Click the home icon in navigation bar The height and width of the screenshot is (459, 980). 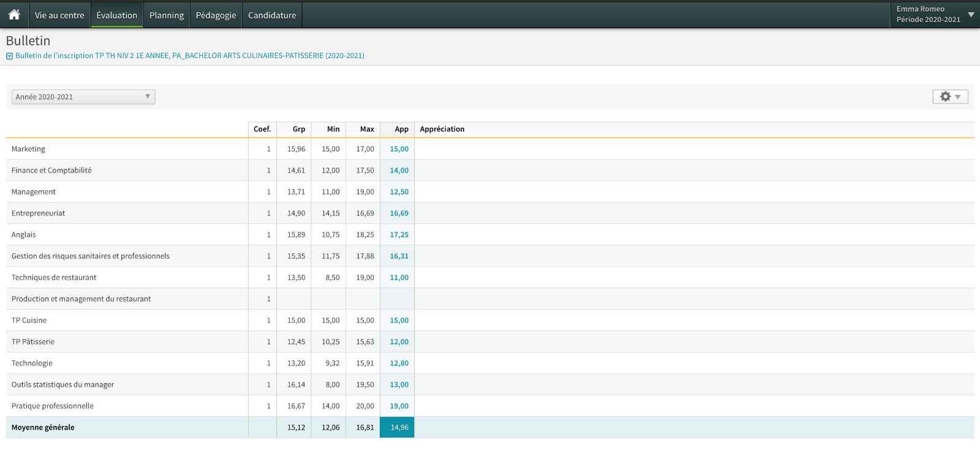tap(14, 15)
